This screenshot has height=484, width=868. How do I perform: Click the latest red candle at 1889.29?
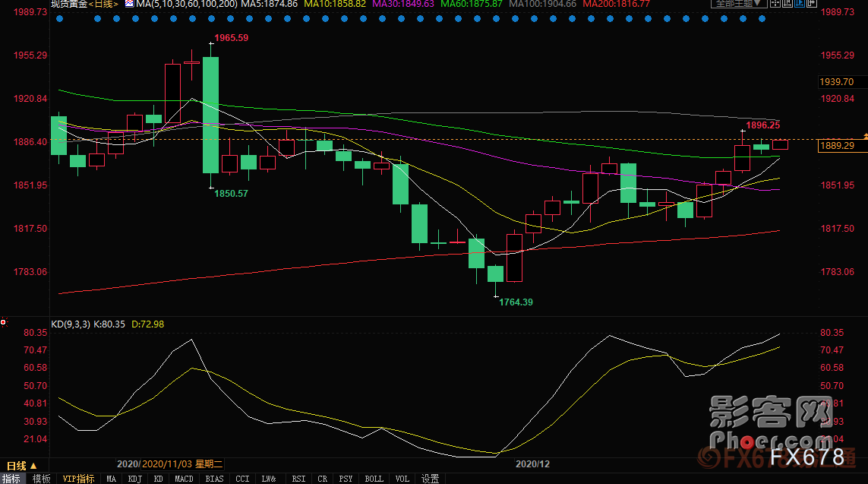(780, 144)
